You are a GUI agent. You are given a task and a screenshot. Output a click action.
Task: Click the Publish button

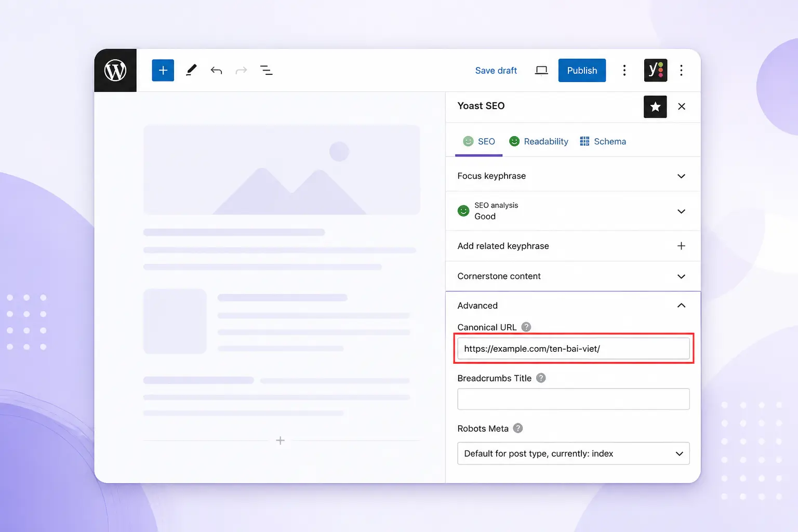pyautogui.click(x=582, y=70)
